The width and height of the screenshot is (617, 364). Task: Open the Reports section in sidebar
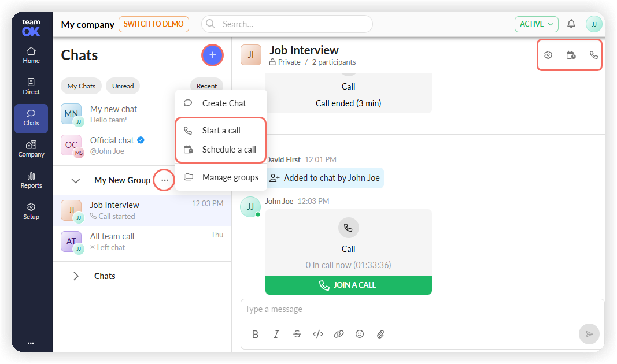[31, 180]
